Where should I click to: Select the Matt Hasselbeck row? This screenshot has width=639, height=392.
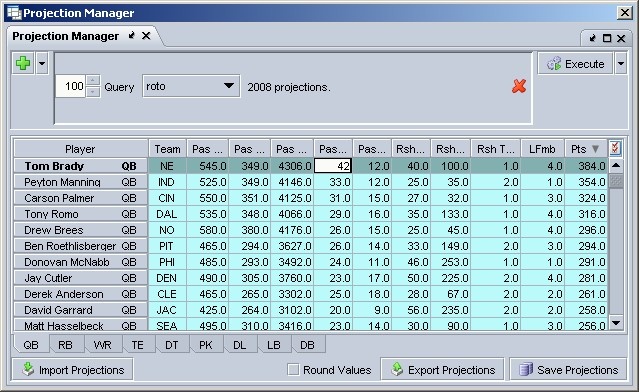click(311, 325)
